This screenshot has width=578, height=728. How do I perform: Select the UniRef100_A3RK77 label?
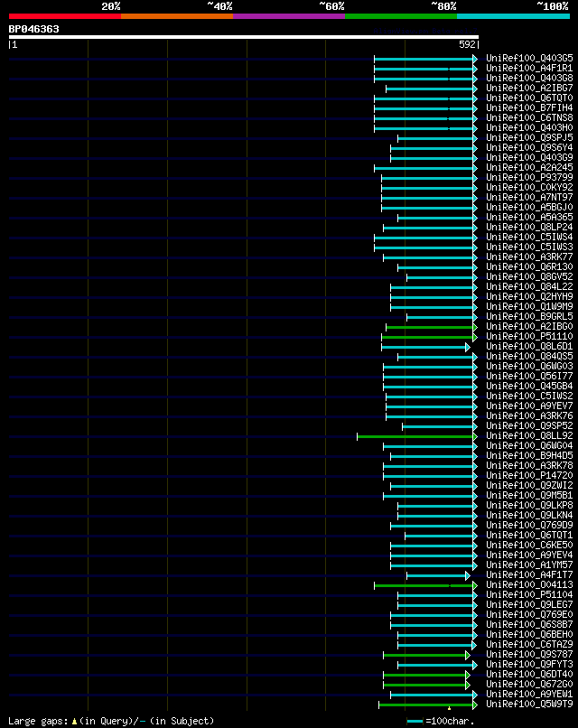coord(529,257)
